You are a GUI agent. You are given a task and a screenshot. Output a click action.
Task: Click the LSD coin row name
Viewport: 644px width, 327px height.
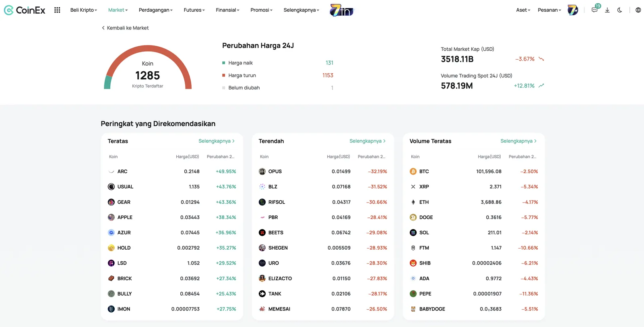click(x=122, y=263)
